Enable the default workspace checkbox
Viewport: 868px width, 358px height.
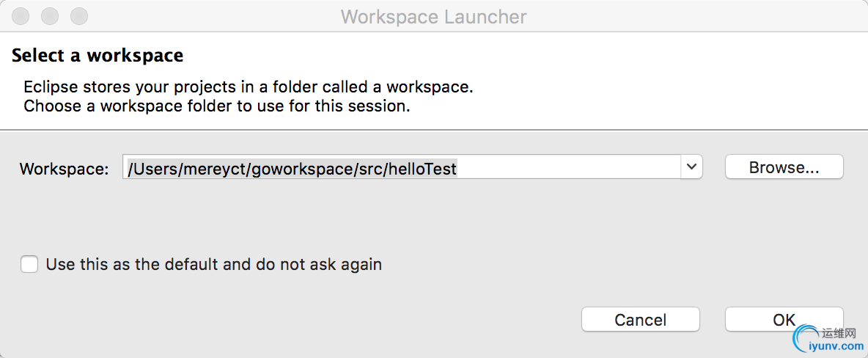pyautogui.click(x=29, y=264)
